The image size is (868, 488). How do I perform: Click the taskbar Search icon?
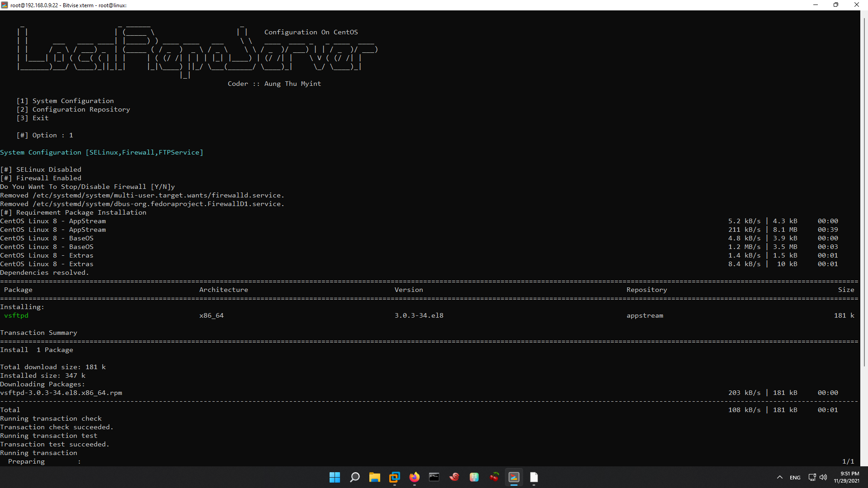pos(355,477)
